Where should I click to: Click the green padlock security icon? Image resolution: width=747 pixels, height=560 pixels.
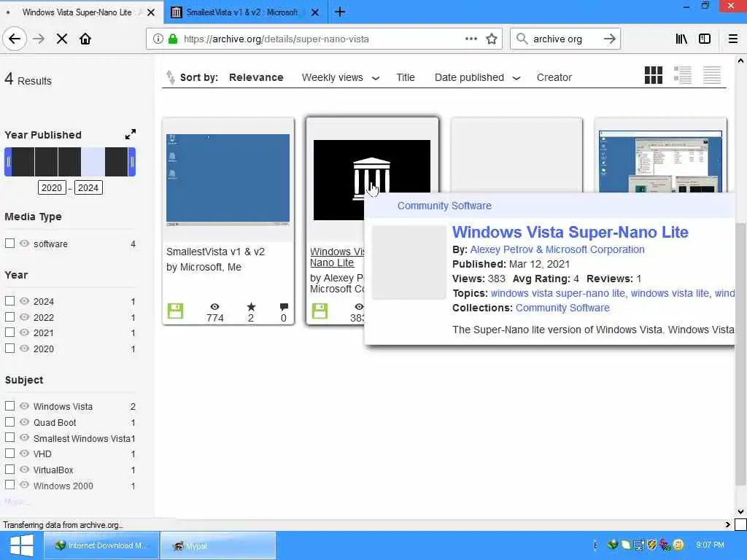(x=173, y=39)
